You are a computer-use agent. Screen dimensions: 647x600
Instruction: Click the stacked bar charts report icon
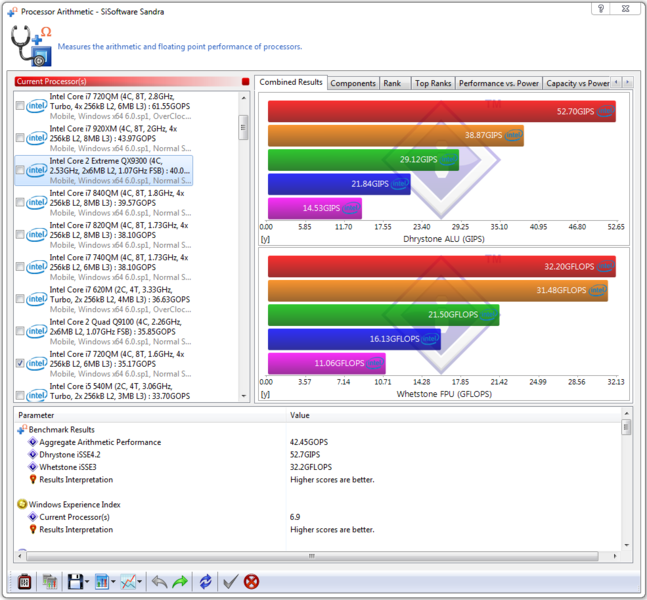[x=50, y=582]
